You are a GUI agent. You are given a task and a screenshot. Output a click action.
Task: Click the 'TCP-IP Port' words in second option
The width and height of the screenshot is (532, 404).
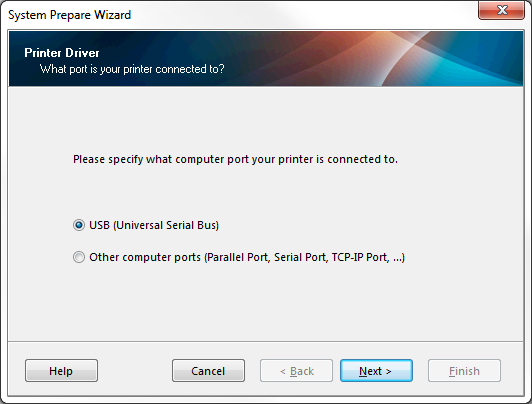[360, 257]
